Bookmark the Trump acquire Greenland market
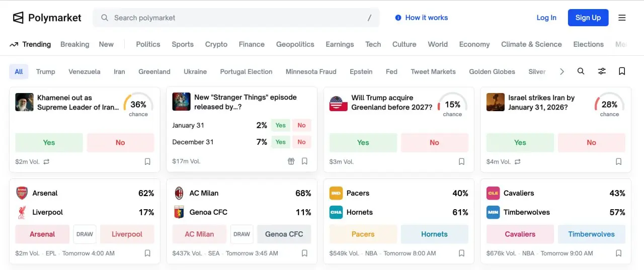This screenshot has width=644, height=270. pos(461,162)
